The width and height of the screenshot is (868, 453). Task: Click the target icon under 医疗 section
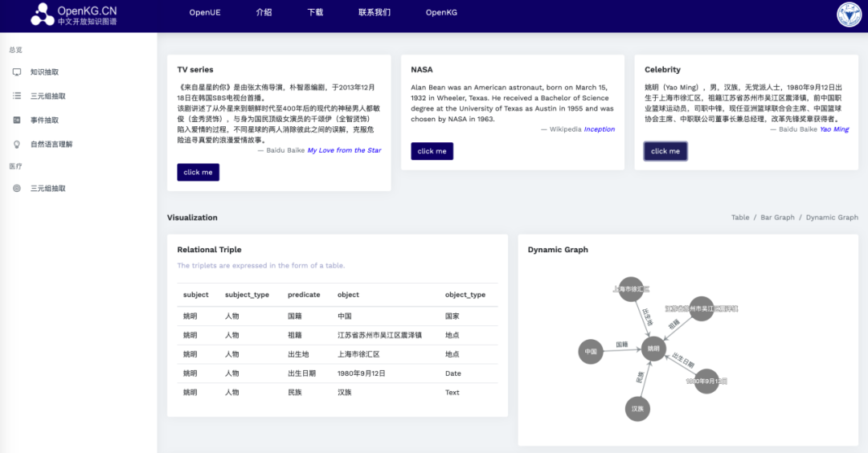pyautogui.click(x=17, y=189)
